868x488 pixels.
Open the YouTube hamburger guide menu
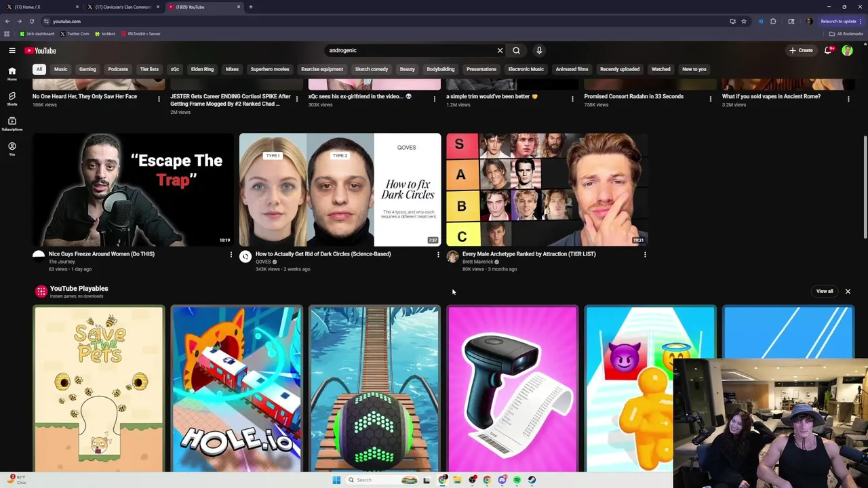[x=12, y=50]
